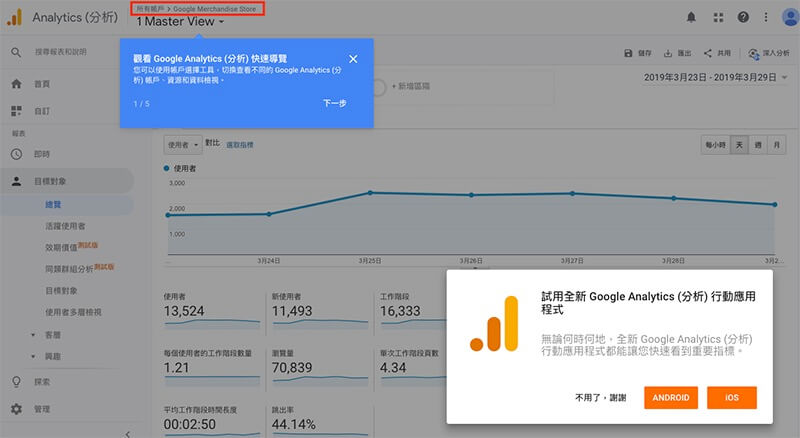Click the share icon
Viewport: 800px width, 438px height.
coord(707,53)
